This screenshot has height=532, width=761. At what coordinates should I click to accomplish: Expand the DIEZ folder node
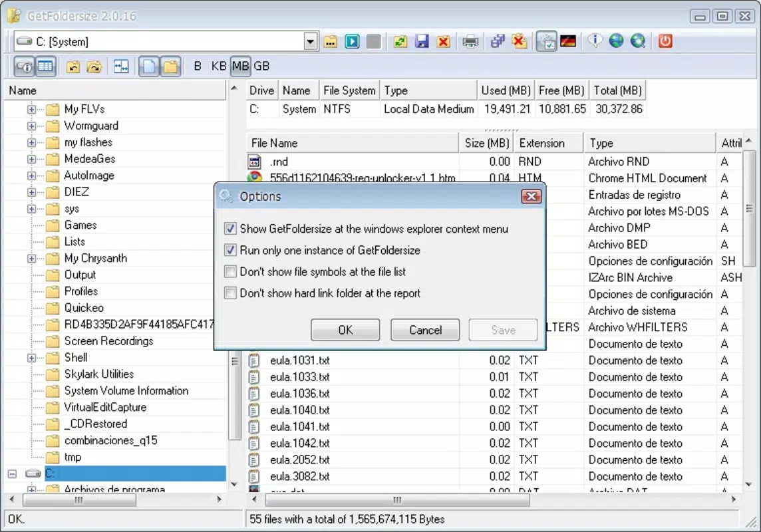[x=31, y=192]
